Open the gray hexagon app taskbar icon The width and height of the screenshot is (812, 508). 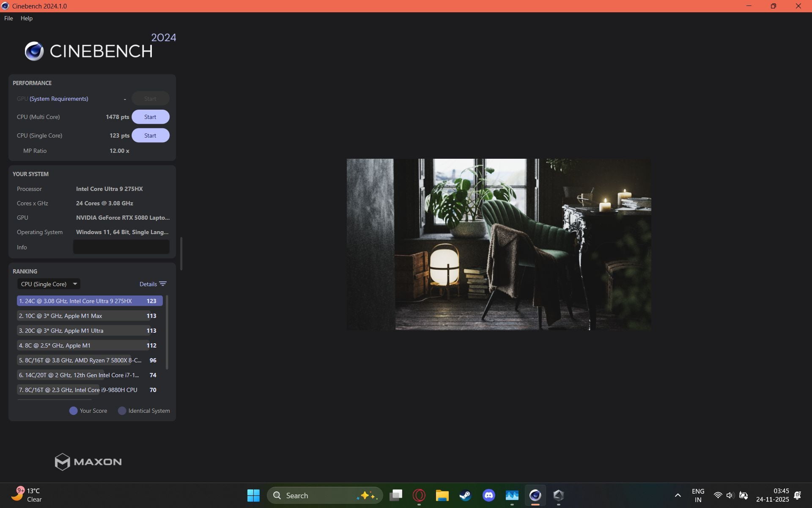(559, 495)
